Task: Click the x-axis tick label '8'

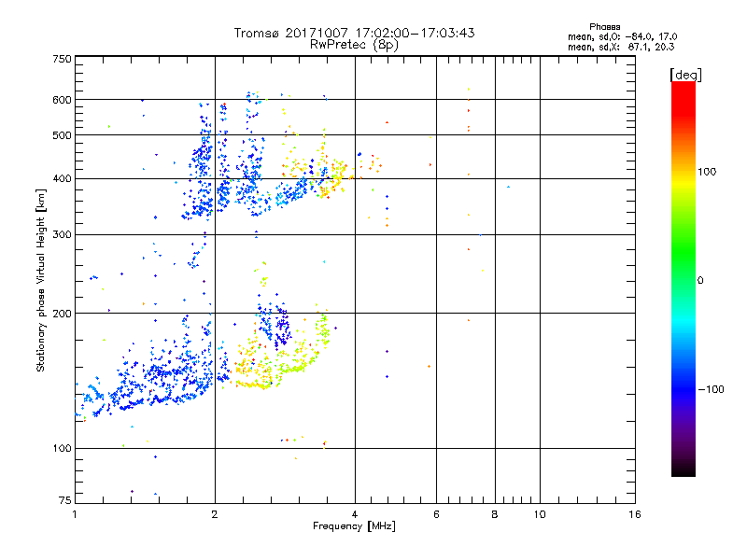Action: (x=495, y=514)
